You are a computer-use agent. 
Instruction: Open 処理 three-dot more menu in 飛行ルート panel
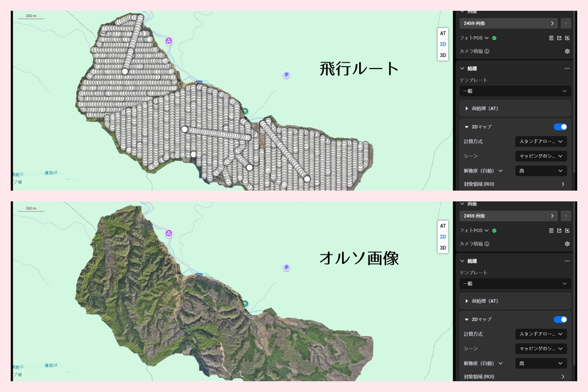point(567,69)
